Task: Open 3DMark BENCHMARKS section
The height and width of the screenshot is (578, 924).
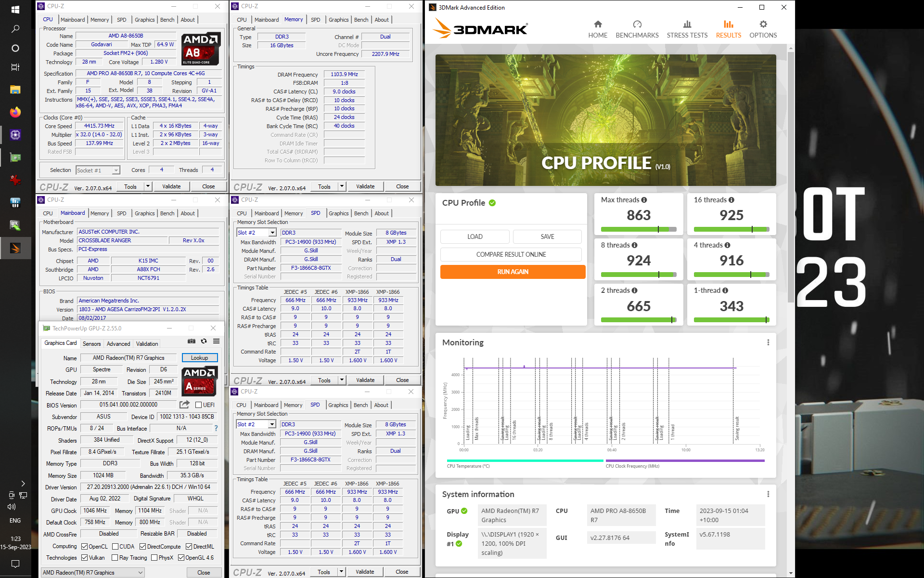Action: [637, 29]
